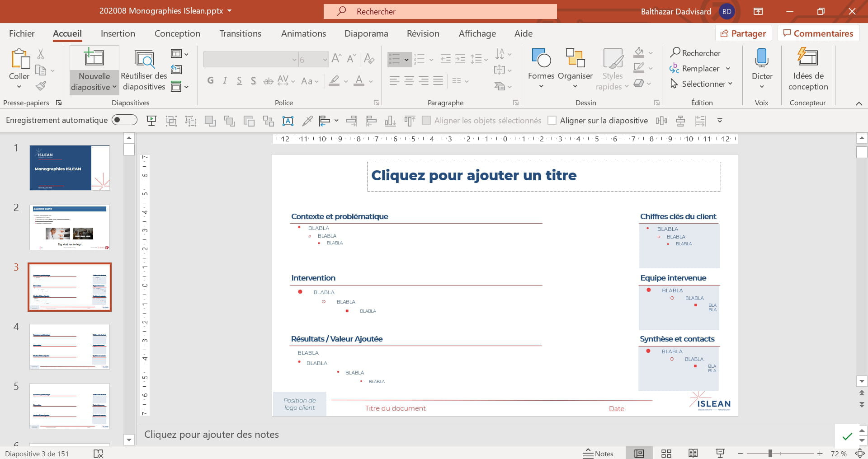The image size is (868, 459).
Task: Click the Notes button in status bar
Action: tap(598, 453)
